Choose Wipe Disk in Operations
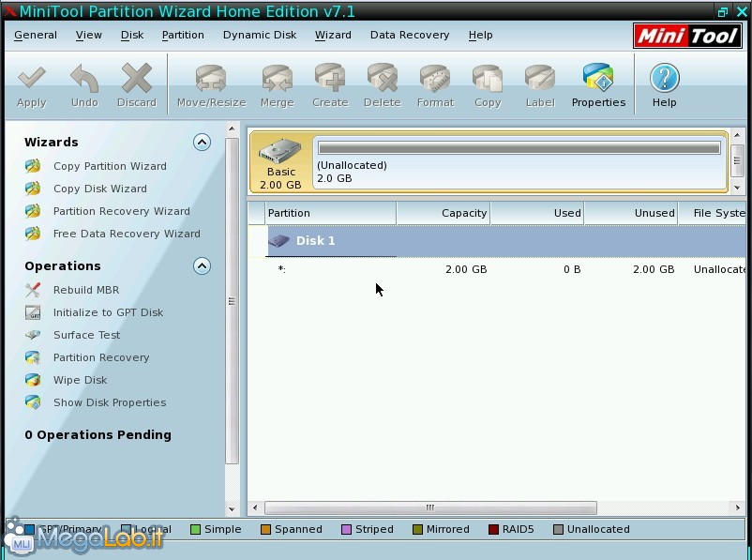The width and height of the screenshot is (752, 560). (80, 380)
